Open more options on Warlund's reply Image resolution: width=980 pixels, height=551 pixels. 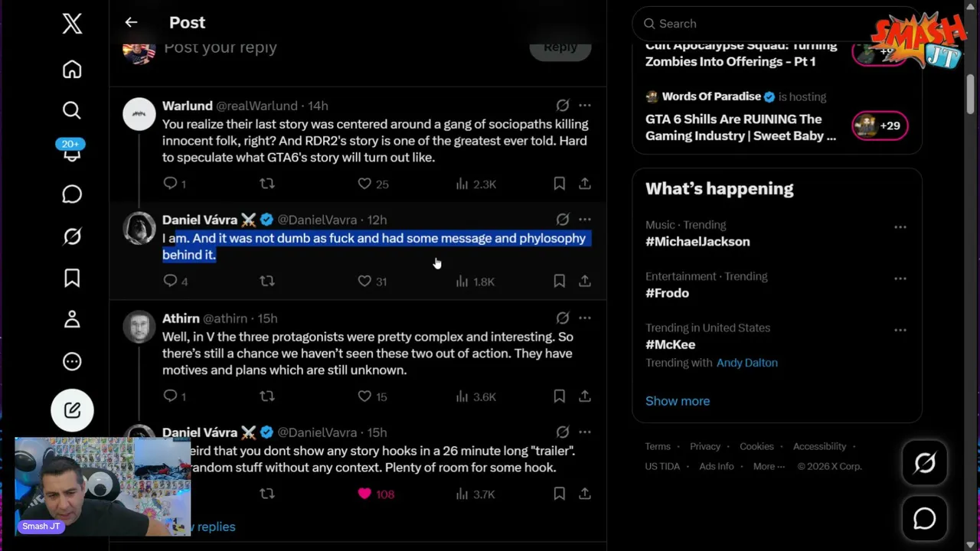585,105
